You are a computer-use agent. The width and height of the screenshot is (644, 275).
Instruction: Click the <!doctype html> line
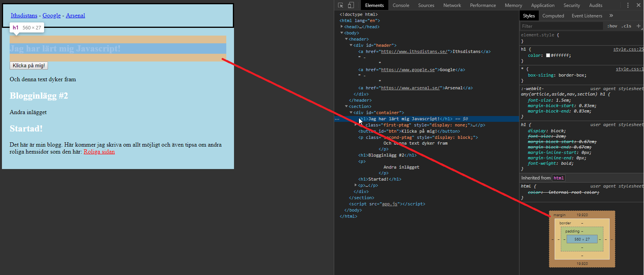tap(359, 14)
